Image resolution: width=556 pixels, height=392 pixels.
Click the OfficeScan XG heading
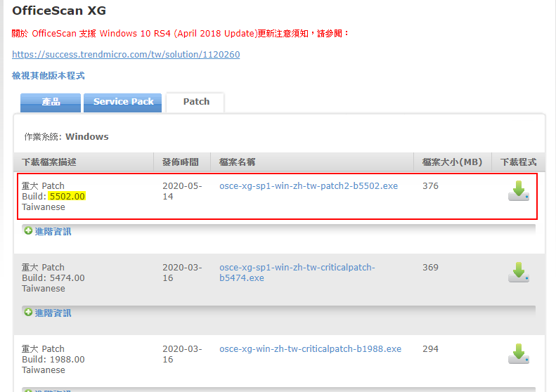click(59, 11)
